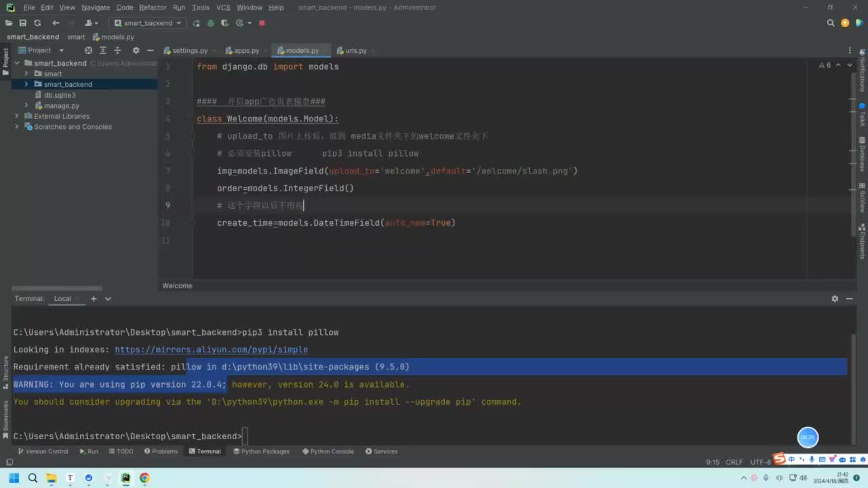868x488 pixels.
Task: Click the Reload from disk icon
Action: [37, 23]
